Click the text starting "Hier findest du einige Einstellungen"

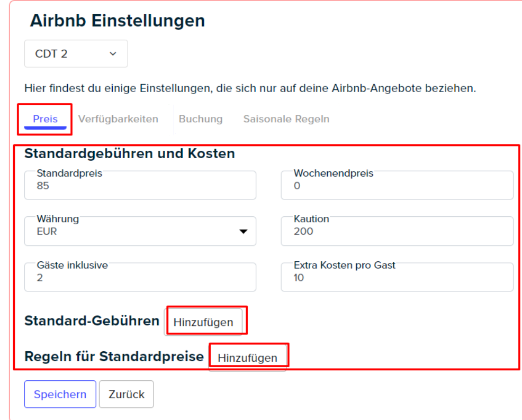(250, 88)
